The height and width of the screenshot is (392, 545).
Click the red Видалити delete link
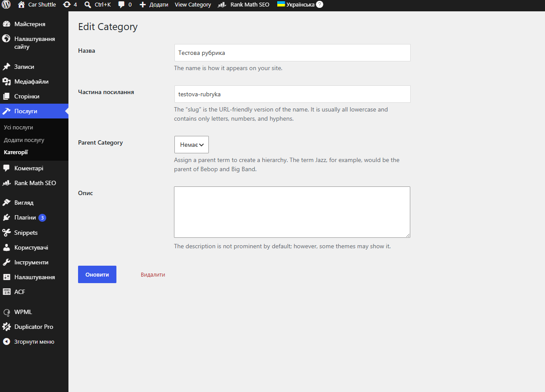tap(153, 275)
